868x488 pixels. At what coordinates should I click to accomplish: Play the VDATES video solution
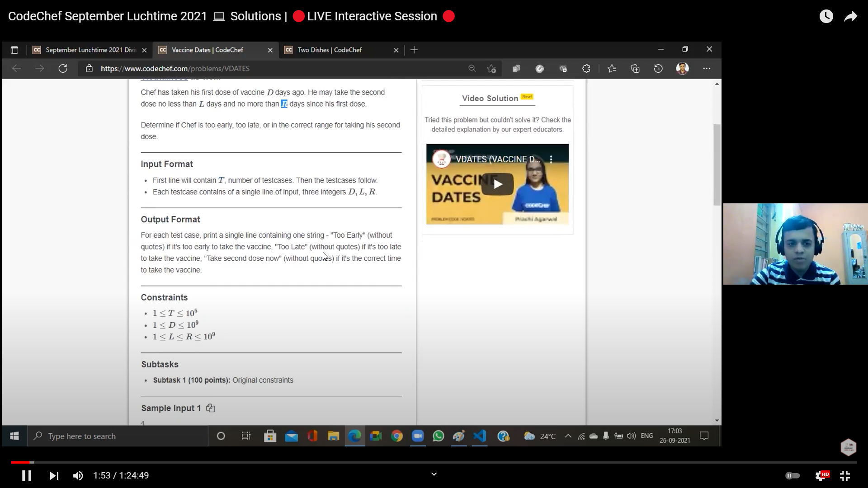click(497, 184)
